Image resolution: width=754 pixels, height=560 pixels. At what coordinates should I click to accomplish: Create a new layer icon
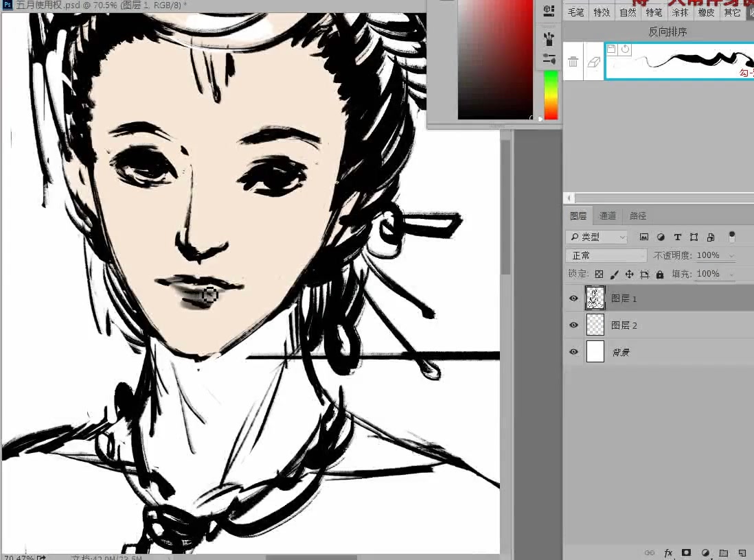pyautogui.click(x=742, y=552)
